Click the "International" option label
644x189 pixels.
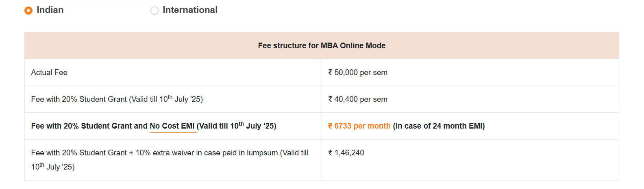[190, 10]
